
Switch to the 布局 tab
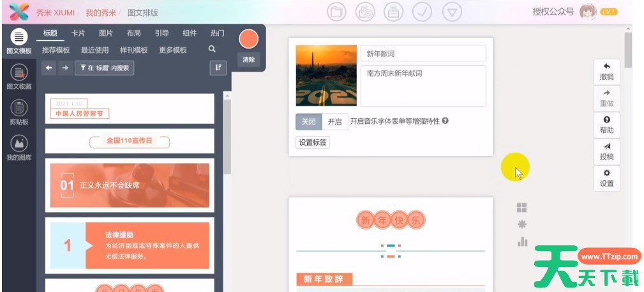coord(133,33)
